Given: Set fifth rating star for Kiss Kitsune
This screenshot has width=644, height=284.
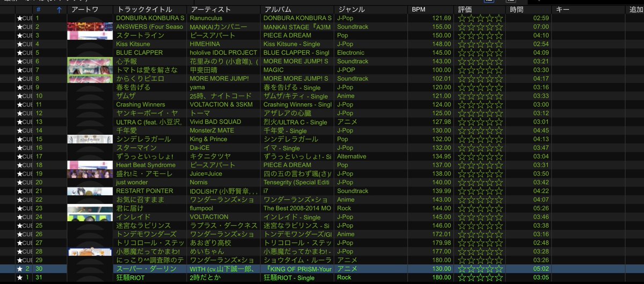Looking at the screenshot, I should coord(499,44).
